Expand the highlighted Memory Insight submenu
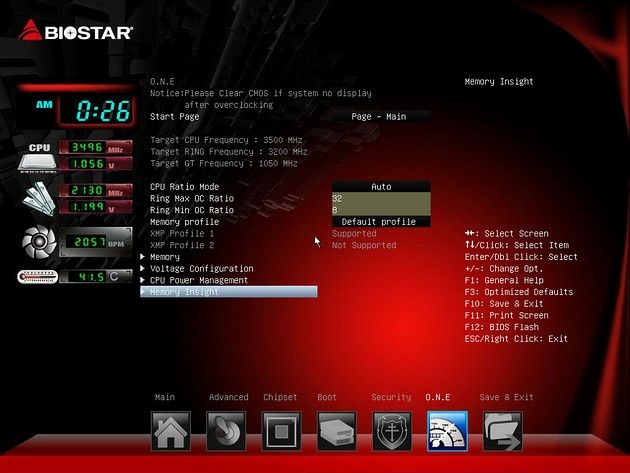 tap(229, 292)
